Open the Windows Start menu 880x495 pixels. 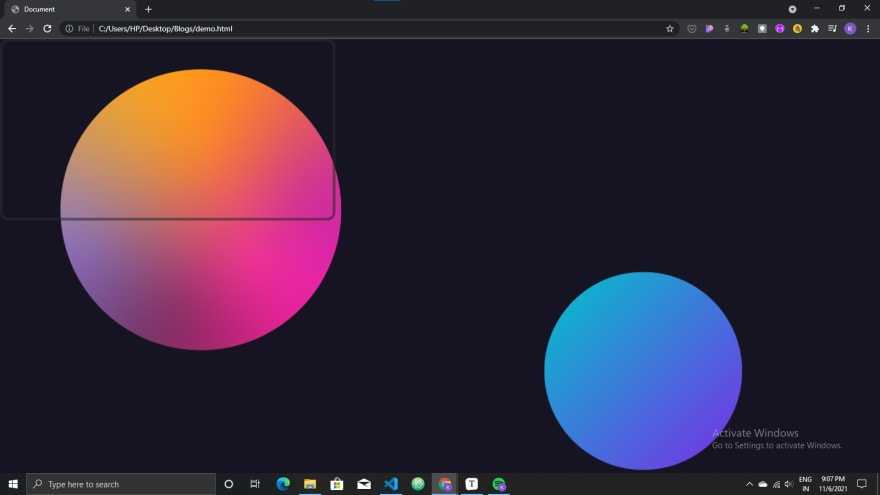click(13, 484)
